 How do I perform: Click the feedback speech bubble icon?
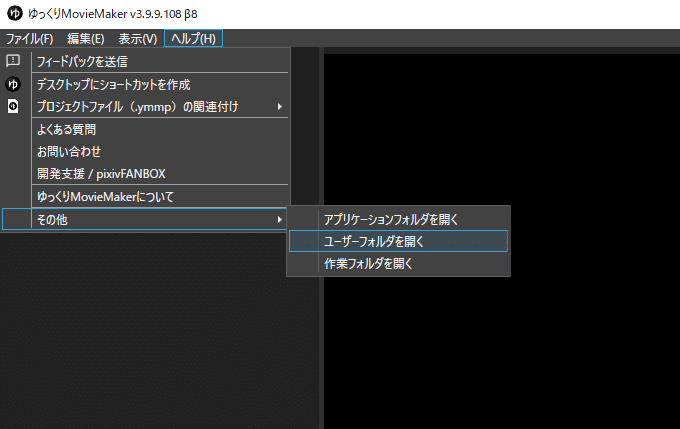pyautogui.click(x=13, y=61)
